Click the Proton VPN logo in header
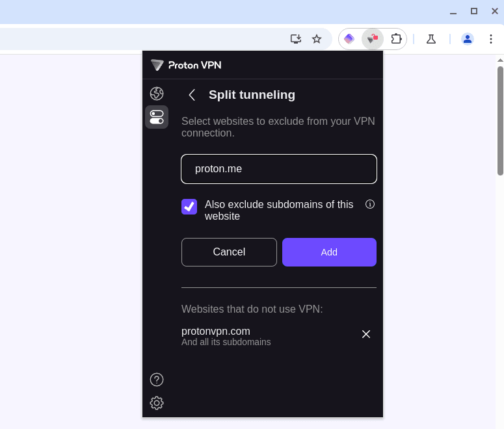Image resolution: width=504 pixels, height=429 pixels. click(186, 65)
